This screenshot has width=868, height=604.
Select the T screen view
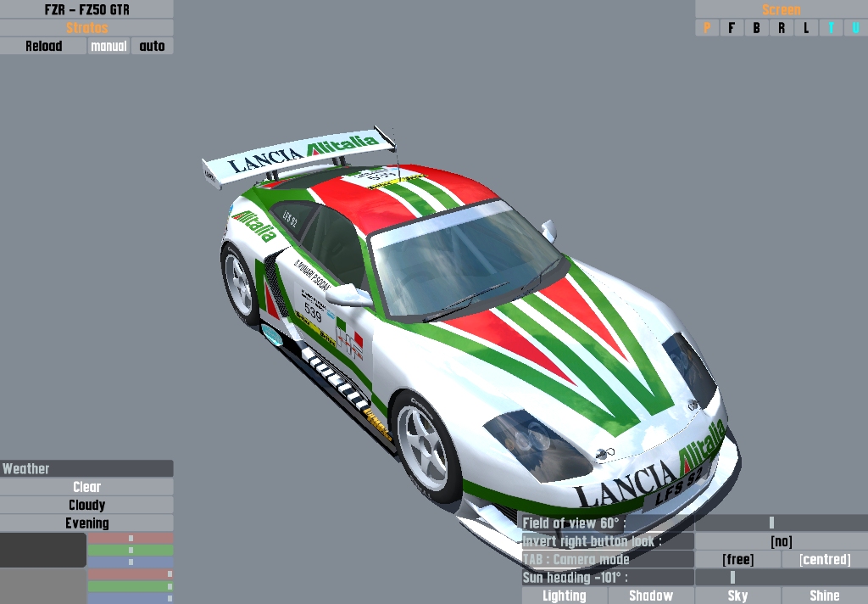click(831, 28)
